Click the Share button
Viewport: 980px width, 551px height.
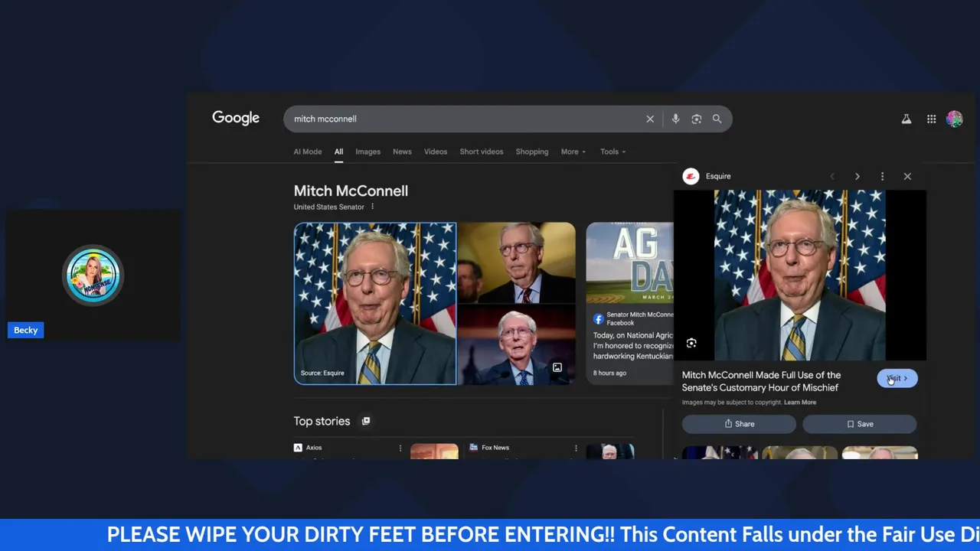click(739, 424)
